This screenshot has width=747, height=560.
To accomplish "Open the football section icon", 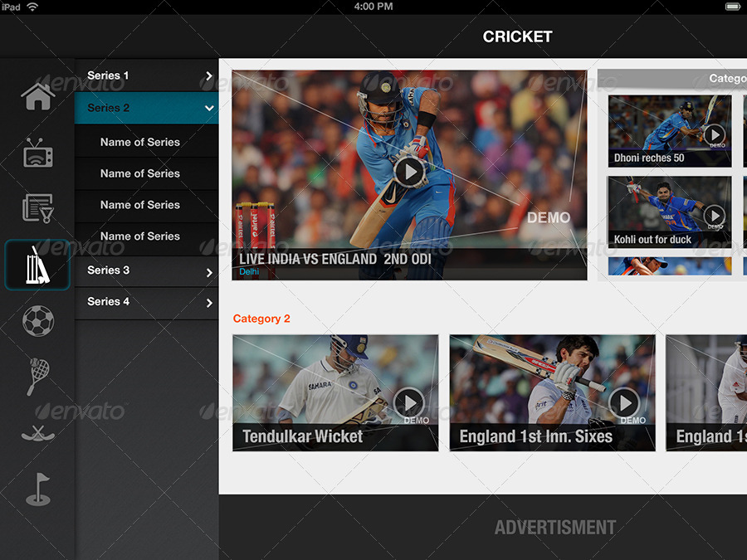I will pos(37,321).
